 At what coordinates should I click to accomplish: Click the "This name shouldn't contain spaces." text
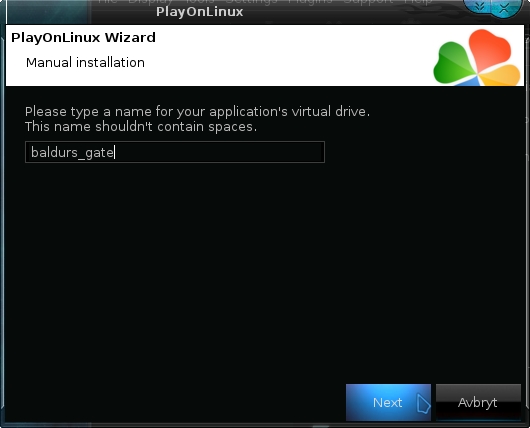click(141, 127)
